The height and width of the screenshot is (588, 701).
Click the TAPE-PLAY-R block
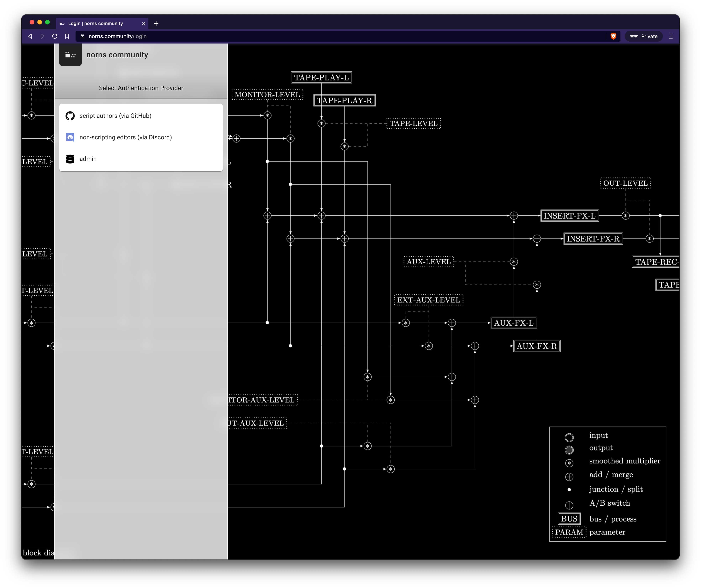[345, 100]
